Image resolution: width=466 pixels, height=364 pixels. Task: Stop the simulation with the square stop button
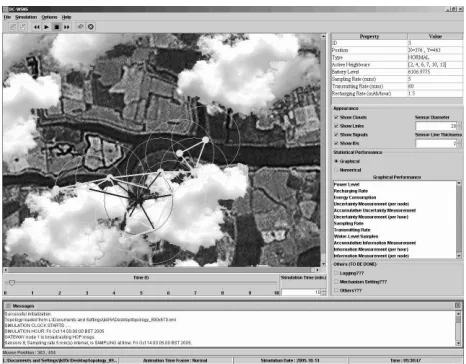click(57, 27)
